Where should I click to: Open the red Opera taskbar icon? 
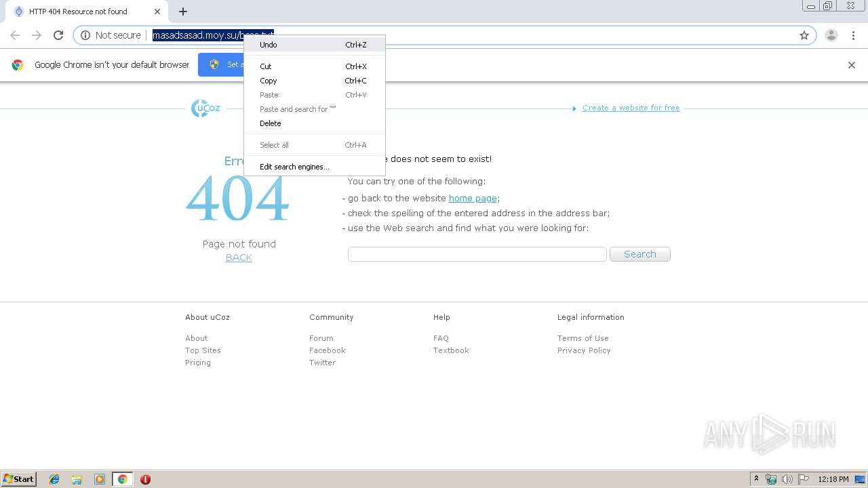click(145, 479)
